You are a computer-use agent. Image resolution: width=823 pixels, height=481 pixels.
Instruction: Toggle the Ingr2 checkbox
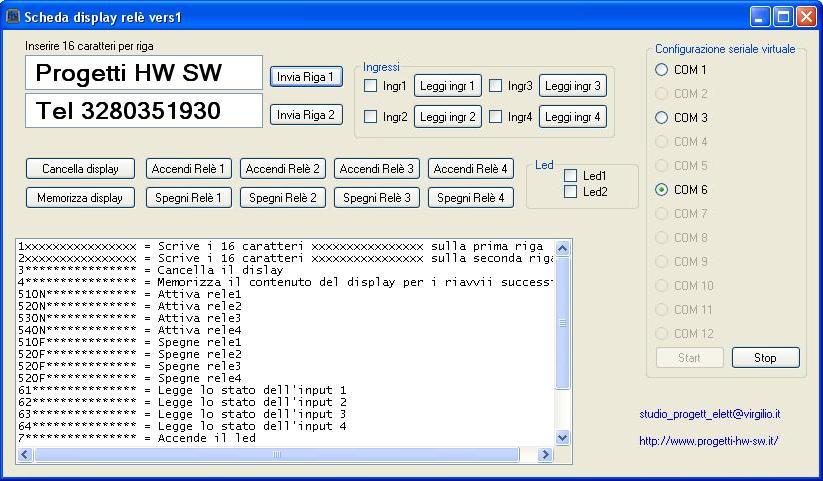click(x=371, y=117)
